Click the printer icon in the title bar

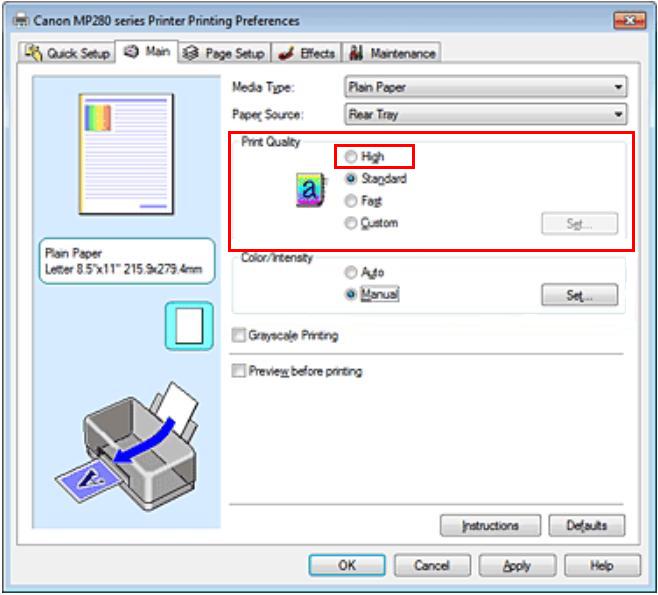[x=21, y=20]
